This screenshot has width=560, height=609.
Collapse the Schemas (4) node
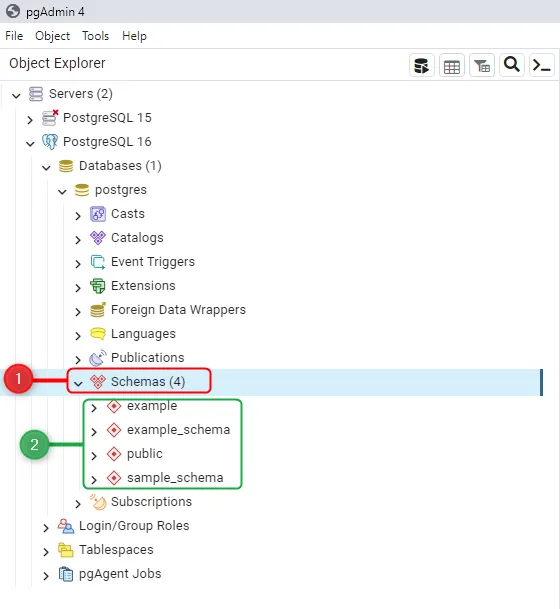point(78,383)
